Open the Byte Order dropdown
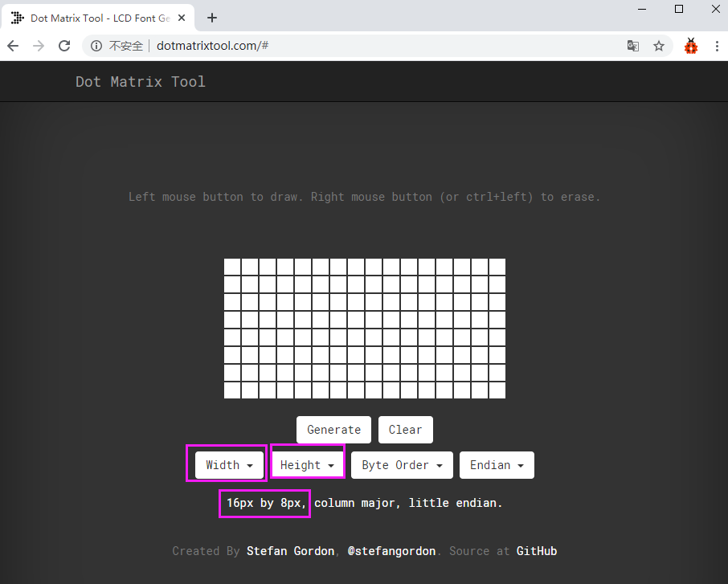The height and width of the screenshot is (584, 728). [x=402, y=465]
